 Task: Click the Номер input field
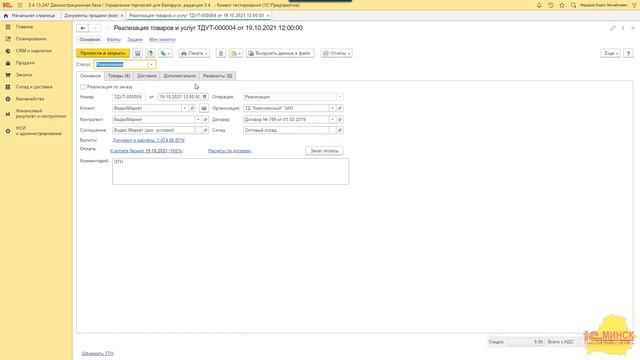click(x=129, y=97)
